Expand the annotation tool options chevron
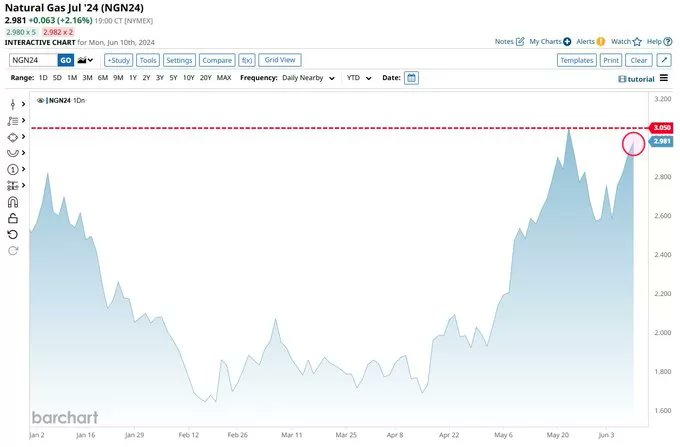This screenshot has width=680, height=447. 23,169
